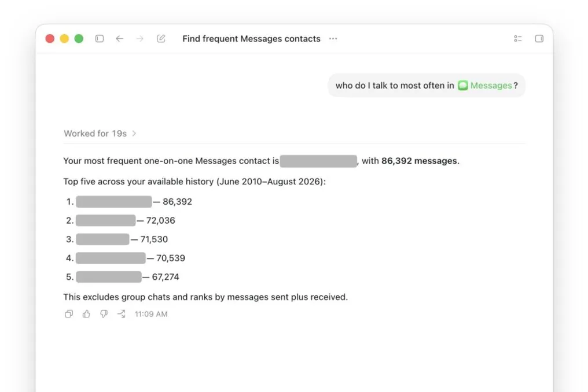Copy the response with the copy icon
588x392 pixels.
[x=69, y=314]
